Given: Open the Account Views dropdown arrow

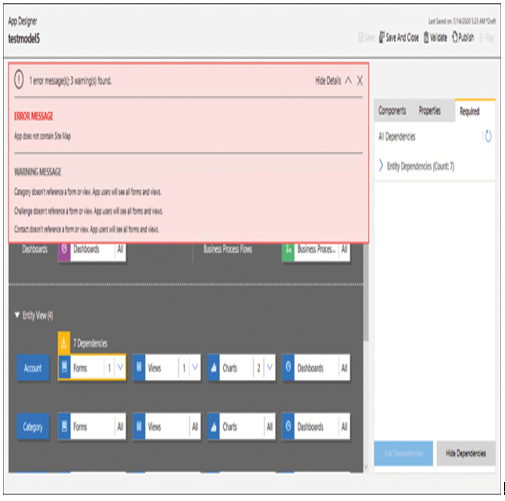Looking at the screenshot, I should point(195,367).
